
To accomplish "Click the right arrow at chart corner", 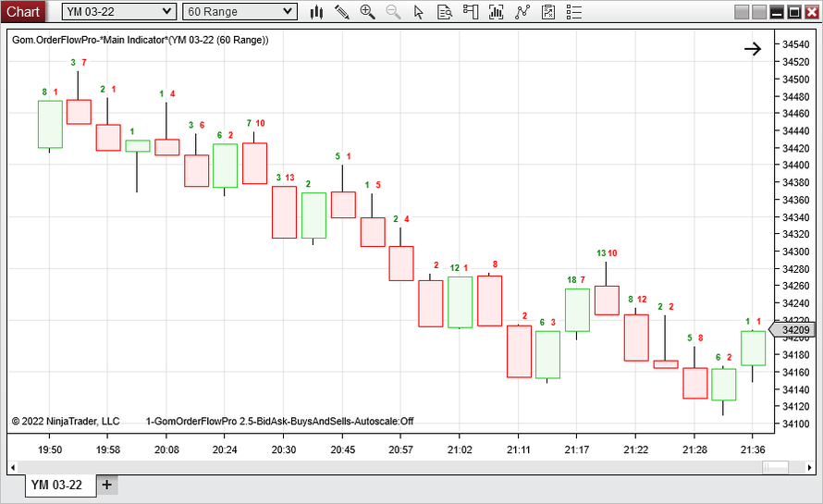I will tap(753, 49).
